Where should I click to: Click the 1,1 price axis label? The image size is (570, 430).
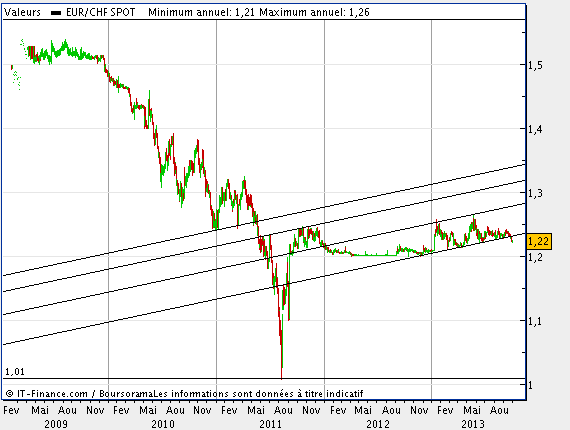tap(535, 321)
